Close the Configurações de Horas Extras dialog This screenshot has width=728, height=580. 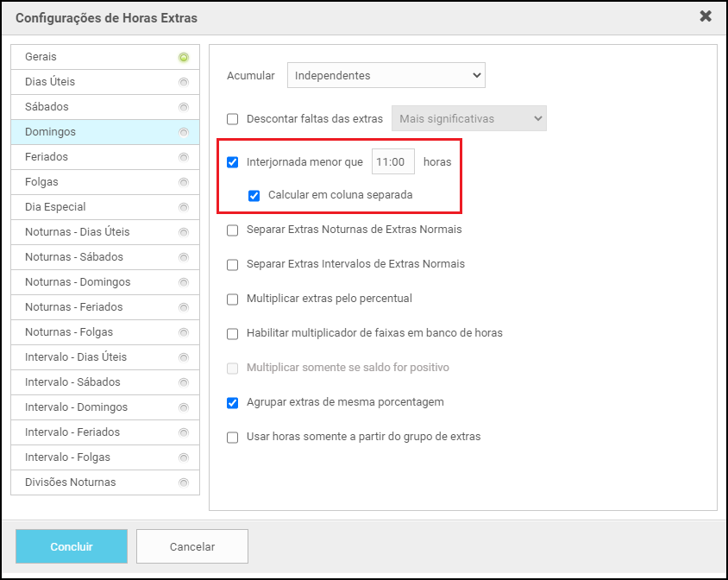coord(706,16)
